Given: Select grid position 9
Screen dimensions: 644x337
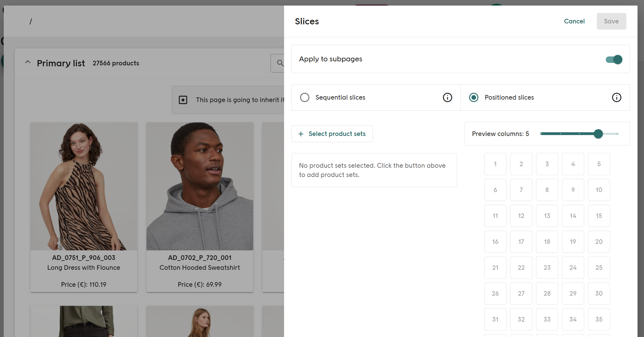Looking at the screenshot, I should (x=573, y=190).
